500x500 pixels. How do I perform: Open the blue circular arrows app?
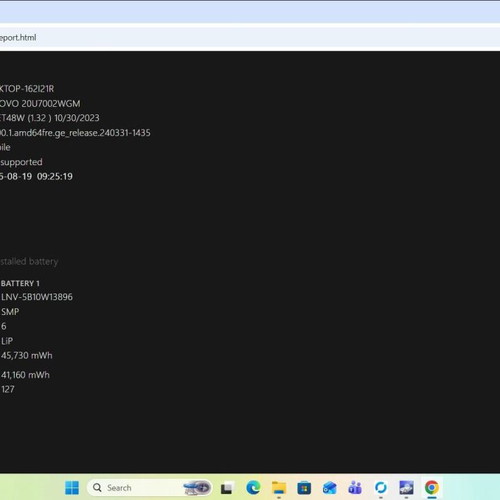381,488
